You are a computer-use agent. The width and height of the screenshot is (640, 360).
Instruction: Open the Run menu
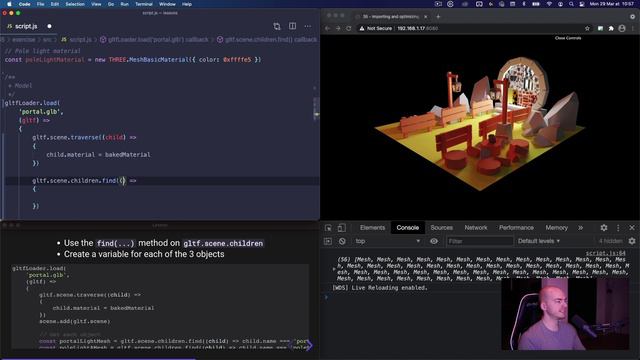click(124, 4)
